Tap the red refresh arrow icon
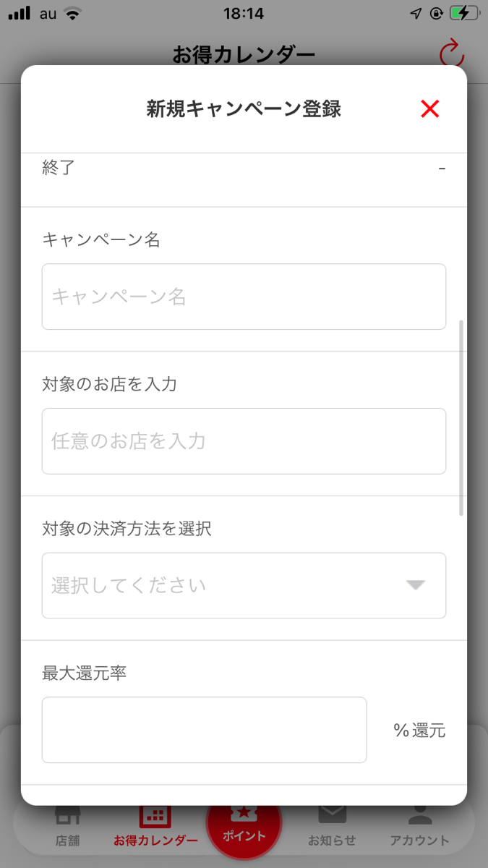The width and height of the screenshot is (488, 868). click(451, 54)
